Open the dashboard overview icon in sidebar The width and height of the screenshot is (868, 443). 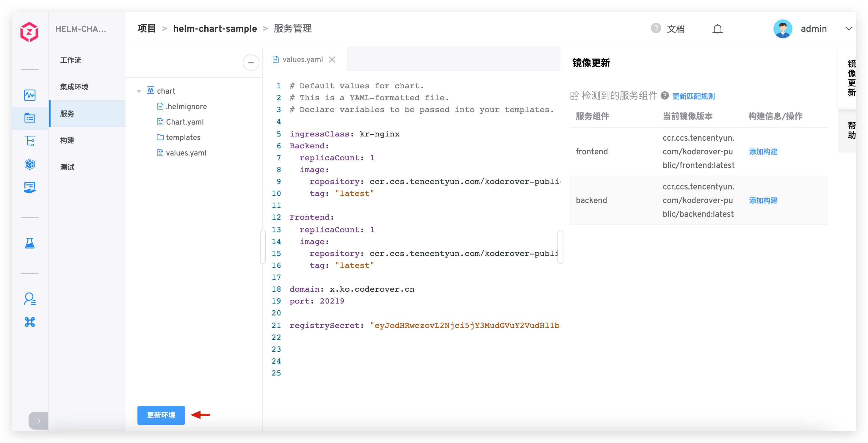point(30,95)
